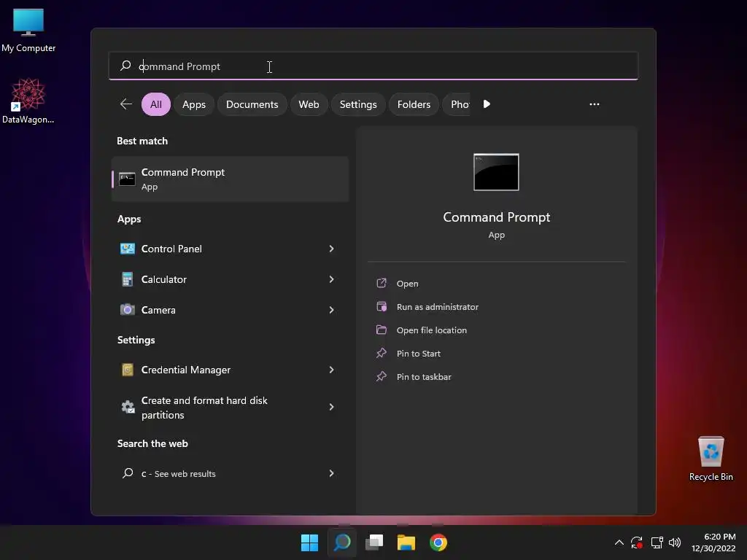This screenshot has width=747, height=560.
Task: Click the Pin to Start pin icon
Action: [382, 353]
